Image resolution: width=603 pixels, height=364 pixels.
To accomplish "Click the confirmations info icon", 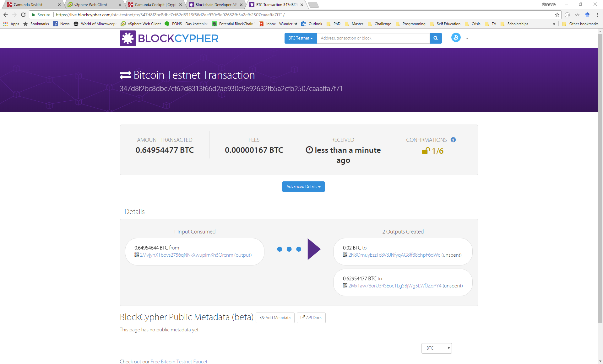I will click(453, 140).
